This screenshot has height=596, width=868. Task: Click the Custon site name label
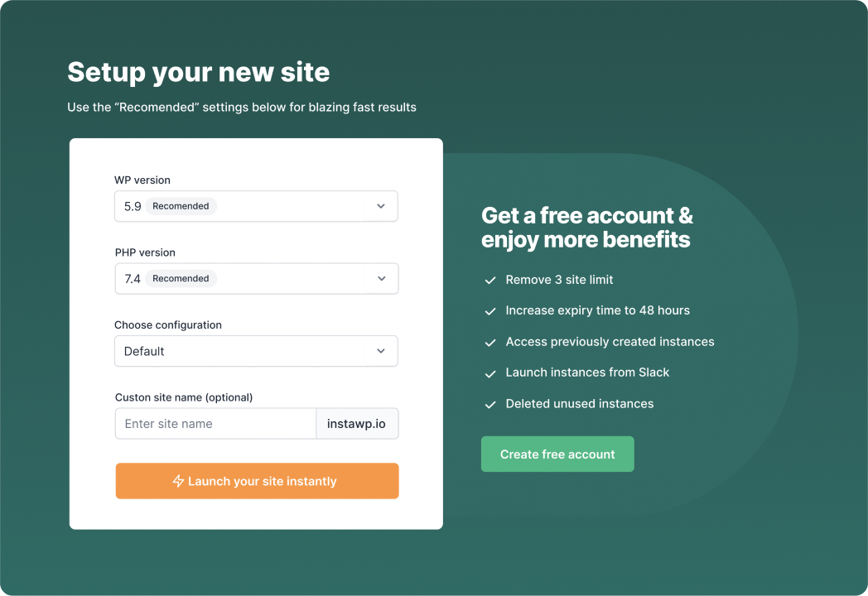[184, 397]
